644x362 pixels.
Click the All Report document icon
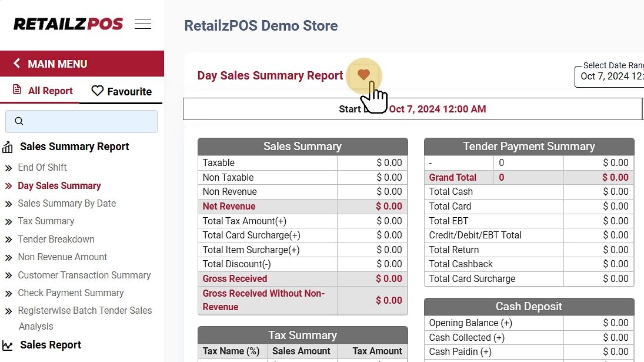[17, 90]
